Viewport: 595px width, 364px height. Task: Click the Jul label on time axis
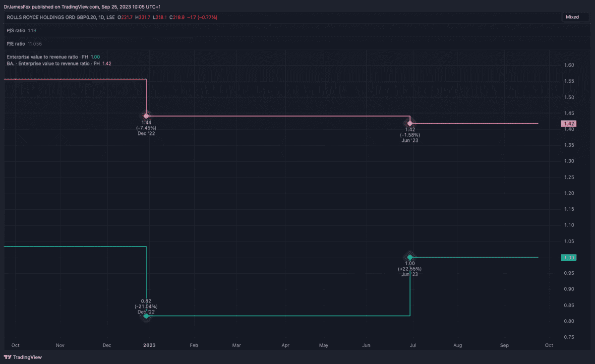(413, 345)
